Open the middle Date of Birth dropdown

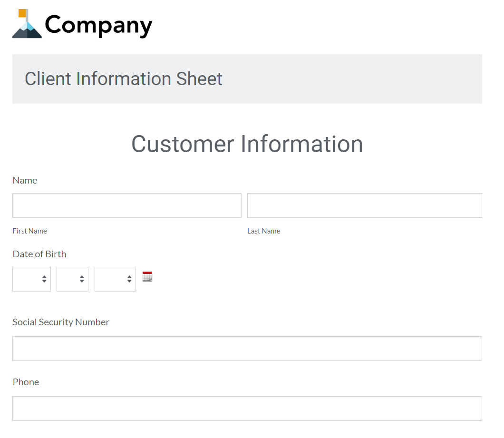(72, 279)
